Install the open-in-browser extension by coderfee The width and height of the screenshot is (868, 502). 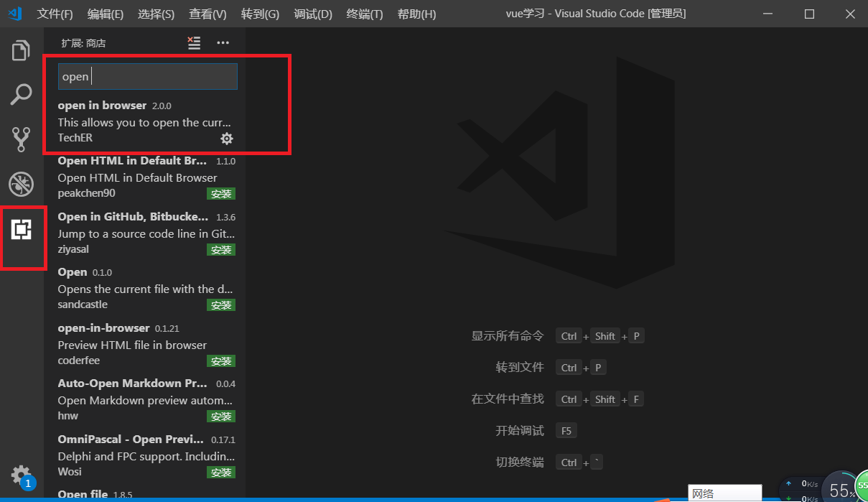tap(221, 360)
